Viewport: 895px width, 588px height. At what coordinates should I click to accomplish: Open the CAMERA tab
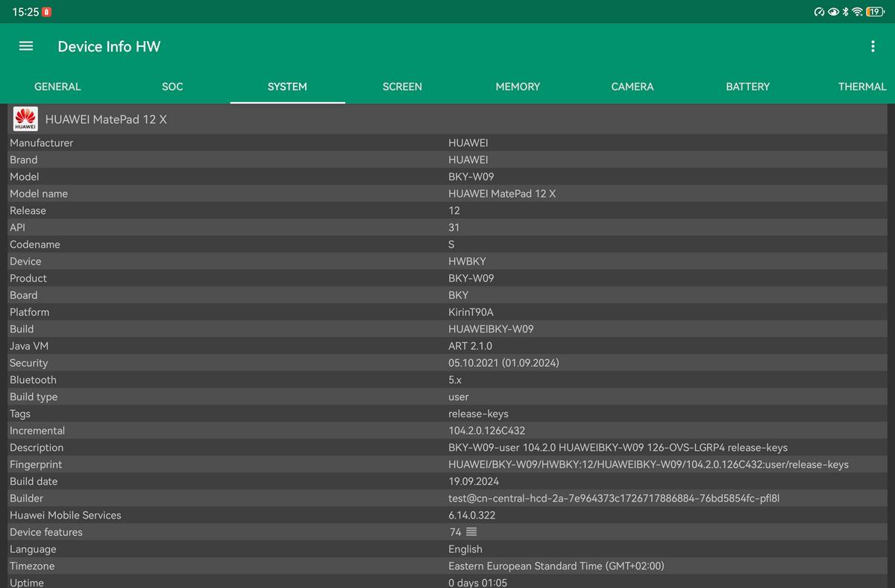(632, 86)
